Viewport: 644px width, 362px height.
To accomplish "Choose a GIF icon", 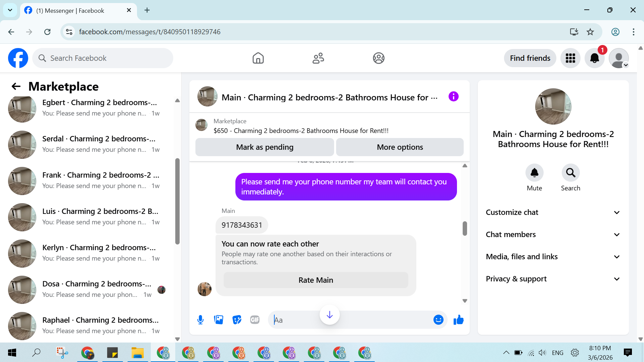I will [x=255, y=320].
